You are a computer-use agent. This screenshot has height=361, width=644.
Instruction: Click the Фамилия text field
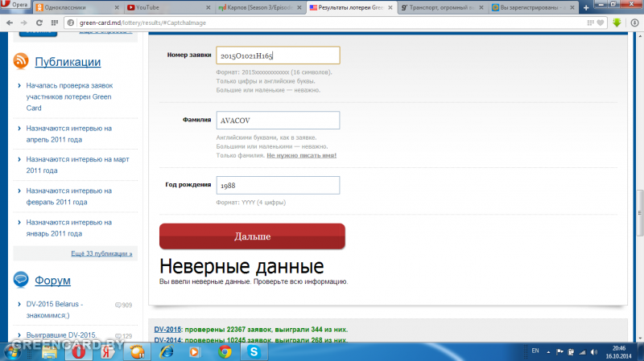[x=276, y=120]
